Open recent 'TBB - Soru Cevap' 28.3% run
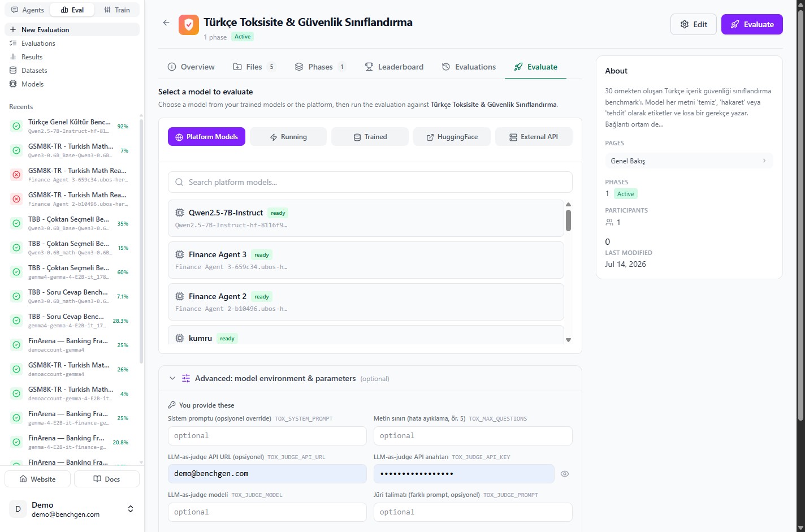Image resolution: width=805 pixels, height=532 pixels. 72,321
